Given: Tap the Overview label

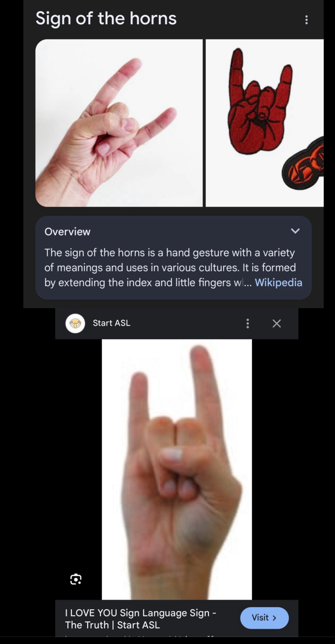Looking at the screenshot, I should coord(67,231).
